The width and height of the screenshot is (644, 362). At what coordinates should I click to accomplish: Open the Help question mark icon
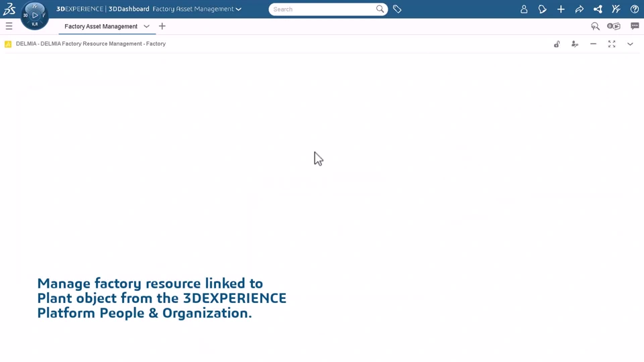(x=635, y=9)
